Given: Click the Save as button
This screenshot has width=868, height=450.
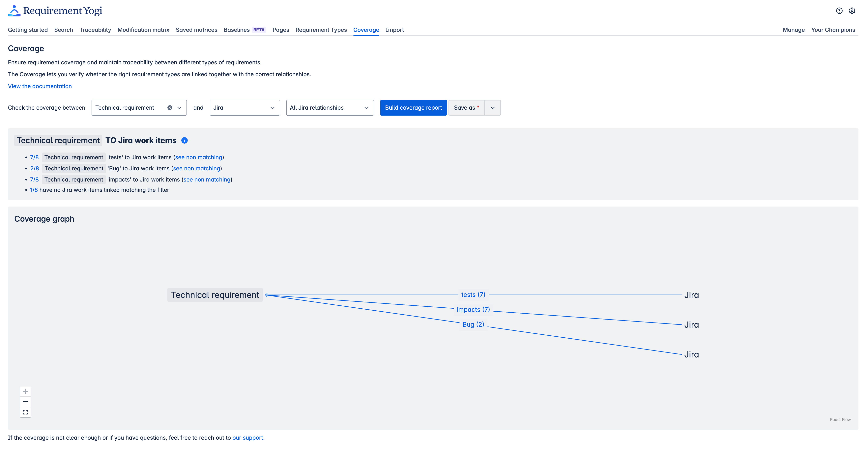Looking at the screenshot, I should [x=466, y=108].
